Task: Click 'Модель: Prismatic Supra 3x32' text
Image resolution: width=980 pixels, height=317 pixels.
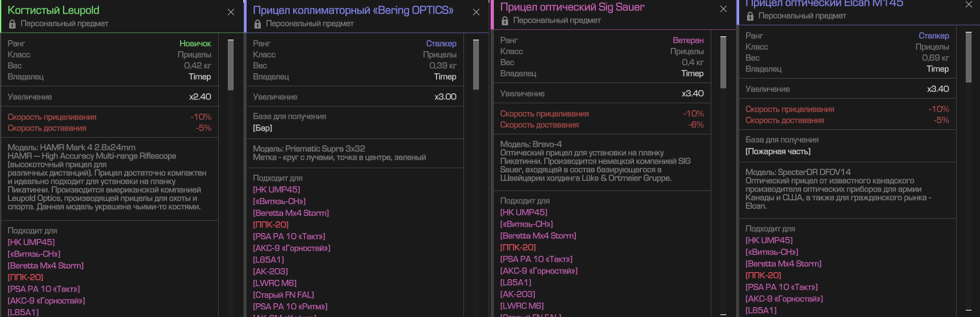Action: coord(309,149)
